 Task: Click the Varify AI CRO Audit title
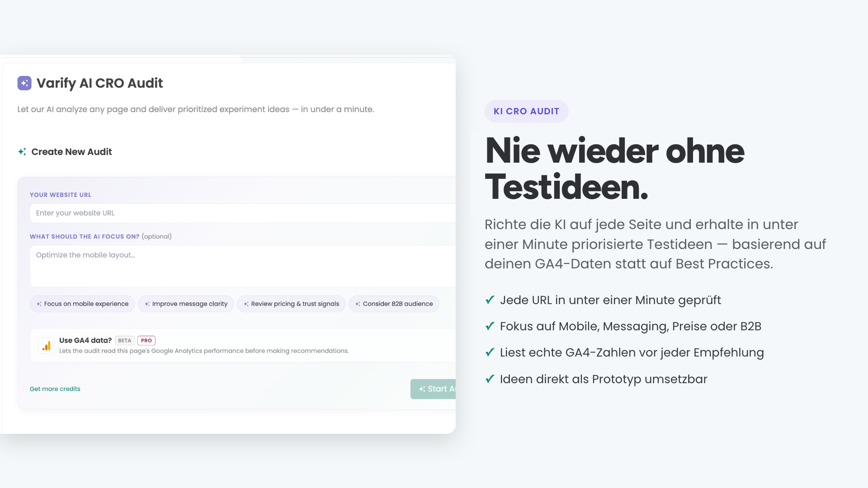[x=99, y=83]
